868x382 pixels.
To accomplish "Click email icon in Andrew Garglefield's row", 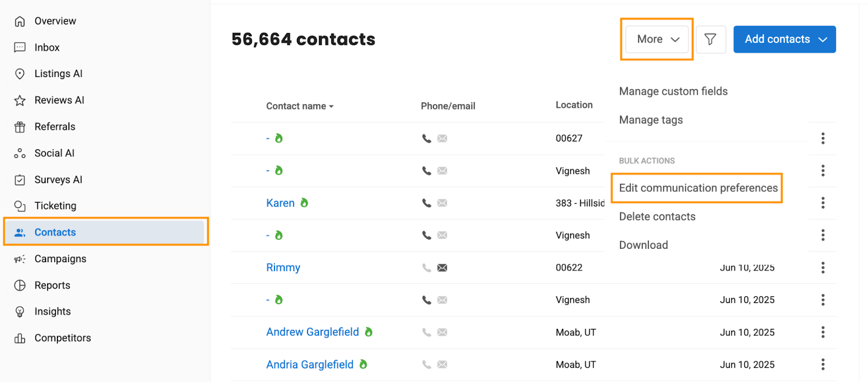I will [443, 332].
